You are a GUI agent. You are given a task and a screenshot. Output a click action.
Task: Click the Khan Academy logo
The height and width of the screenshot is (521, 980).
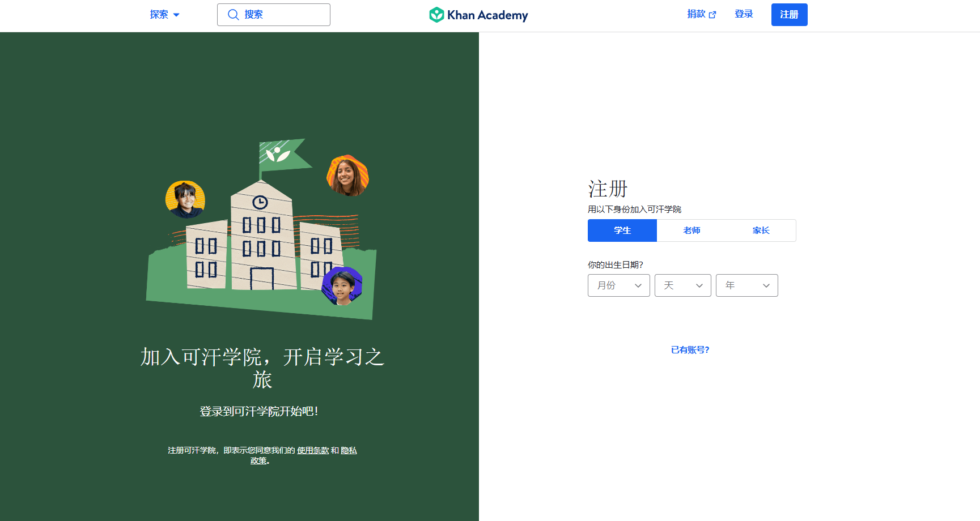click(x=478, y=15)
